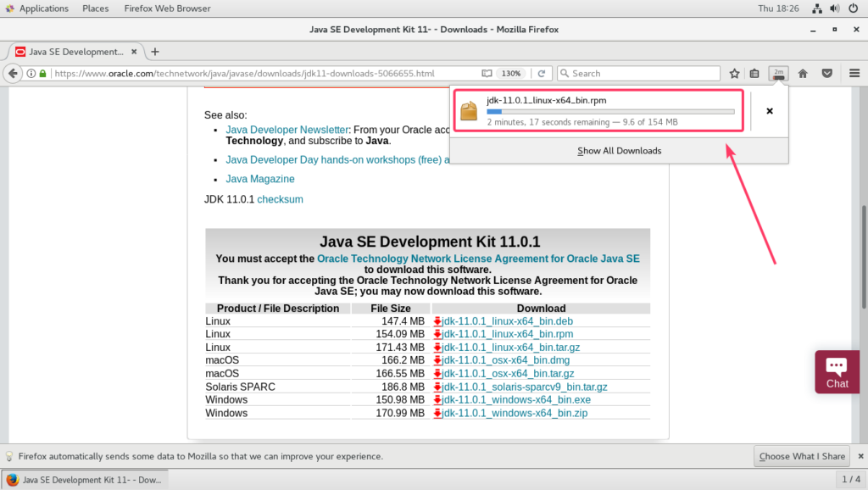Select Firefox window in bottom taskbar
868x490 pixels.
(86, 480)
